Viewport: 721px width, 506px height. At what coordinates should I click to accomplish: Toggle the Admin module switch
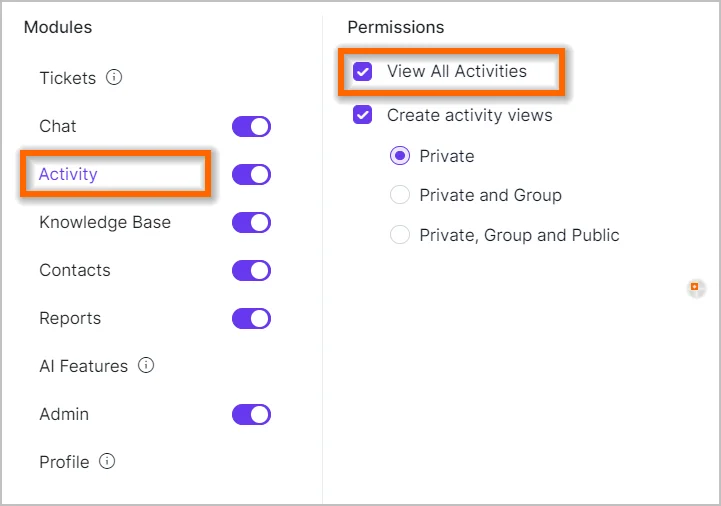click(251, 415)
